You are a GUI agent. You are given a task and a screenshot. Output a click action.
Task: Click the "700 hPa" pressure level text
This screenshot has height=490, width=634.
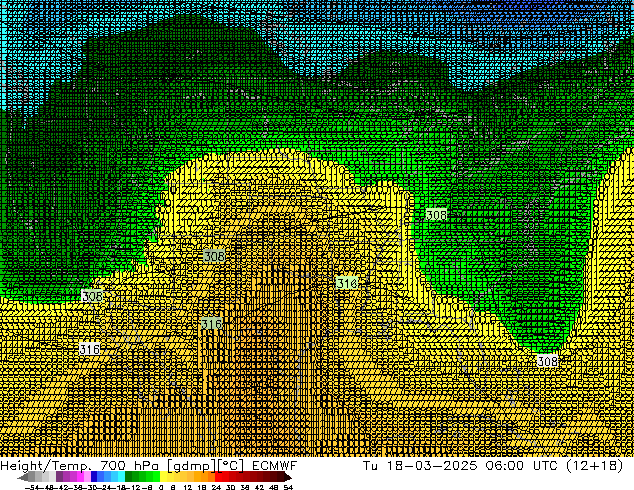click(129, 466)
